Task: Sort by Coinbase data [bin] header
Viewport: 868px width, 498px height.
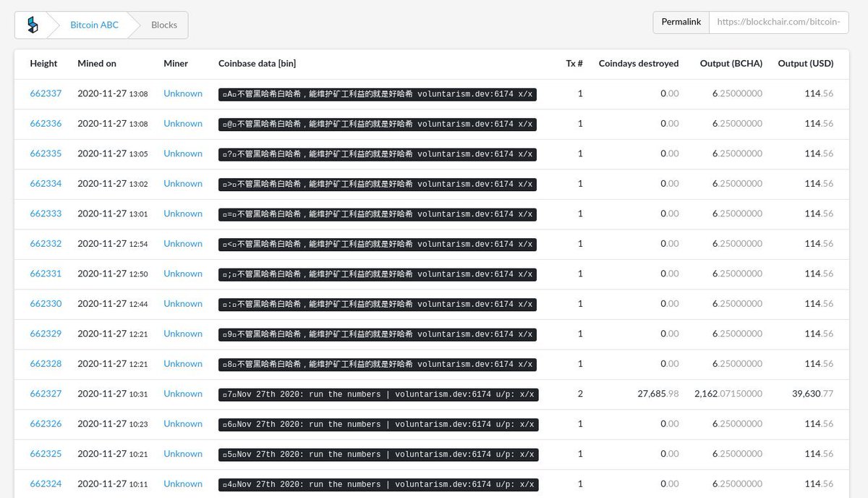Action: (257, 64)
